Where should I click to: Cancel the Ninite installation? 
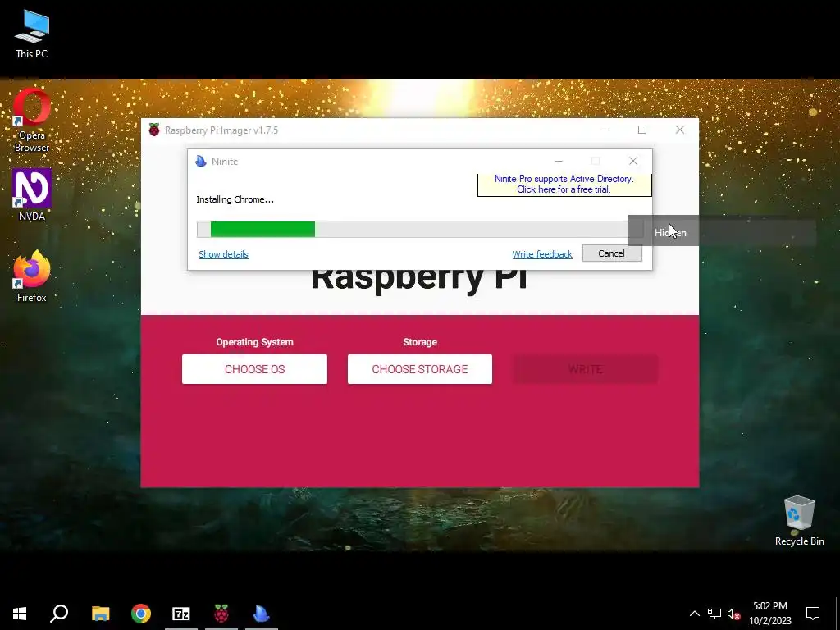(612, 253)
